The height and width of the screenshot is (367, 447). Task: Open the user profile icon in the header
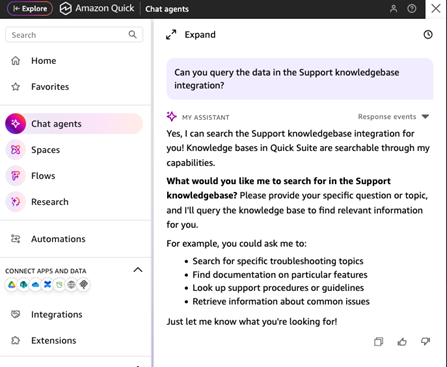point(393,9)
